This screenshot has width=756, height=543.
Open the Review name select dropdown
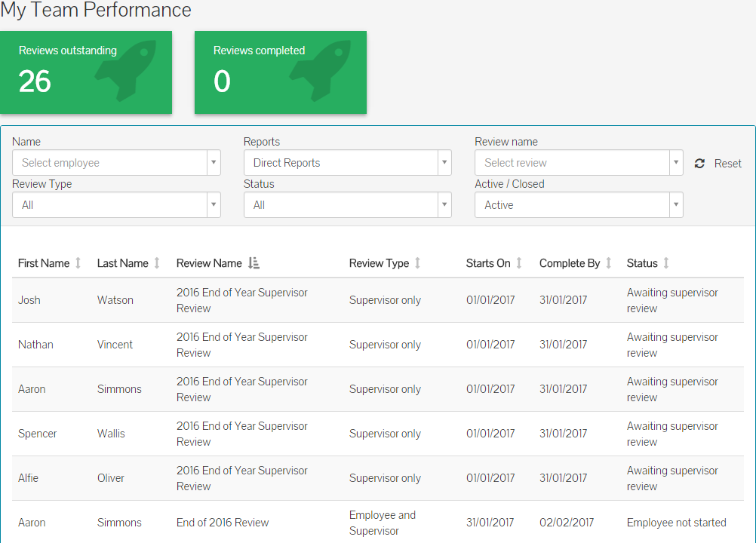(579, 163)
